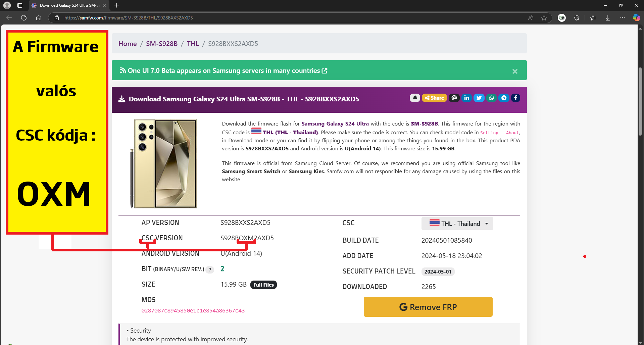The width and height of the screenshot is (644, 345).
Task: Click the 'THL (THL - Thailand)' text
Action: (290, 132)
